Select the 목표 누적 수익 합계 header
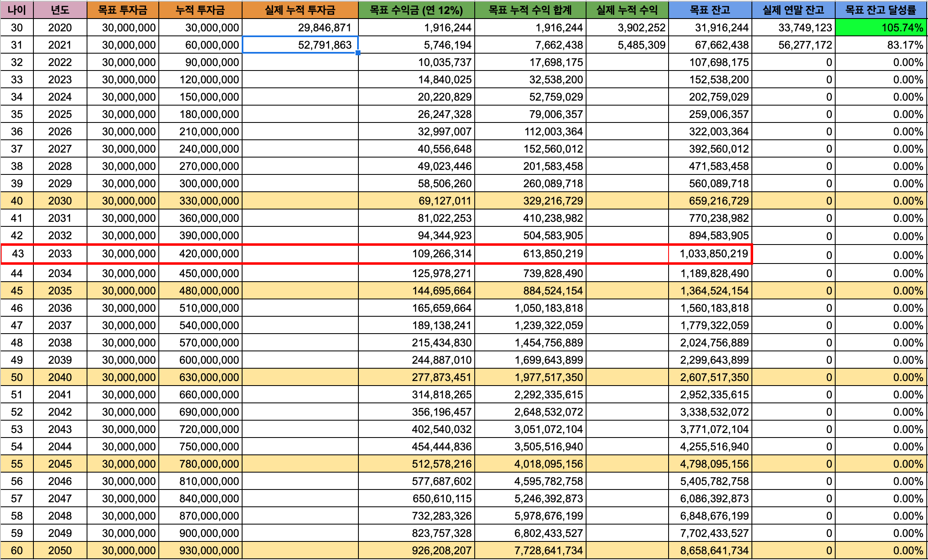Image resolution: width=928 pixels, height=560 pixels. coord(530,9)
